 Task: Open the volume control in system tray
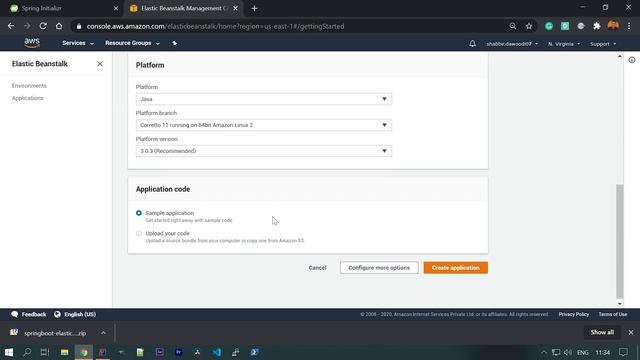click(x=568, y=352)
